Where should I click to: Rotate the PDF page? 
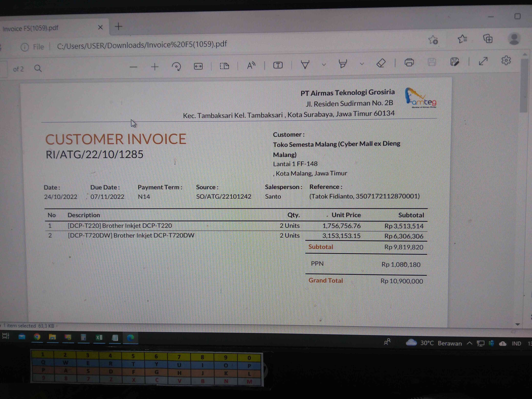pos(176,66)
